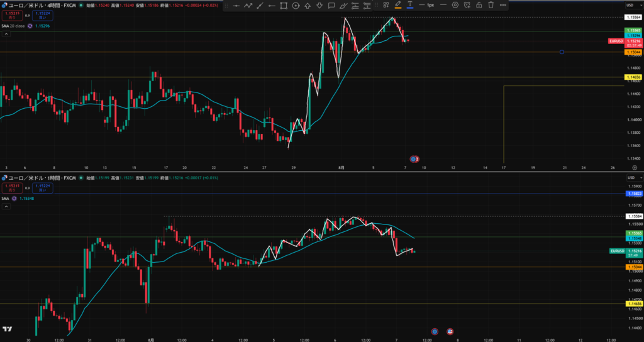This screenshot has width=644, height=342.
Task: Collapse the 4-hour chart indicator legend
Action: (x=6, y=34)
